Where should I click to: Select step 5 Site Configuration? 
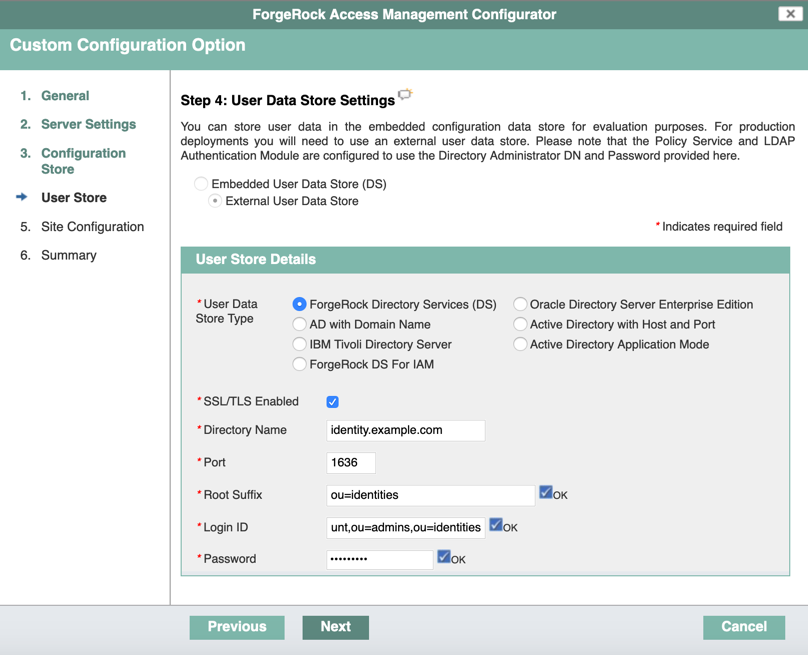pyautogui.click(x=92, y=227)
